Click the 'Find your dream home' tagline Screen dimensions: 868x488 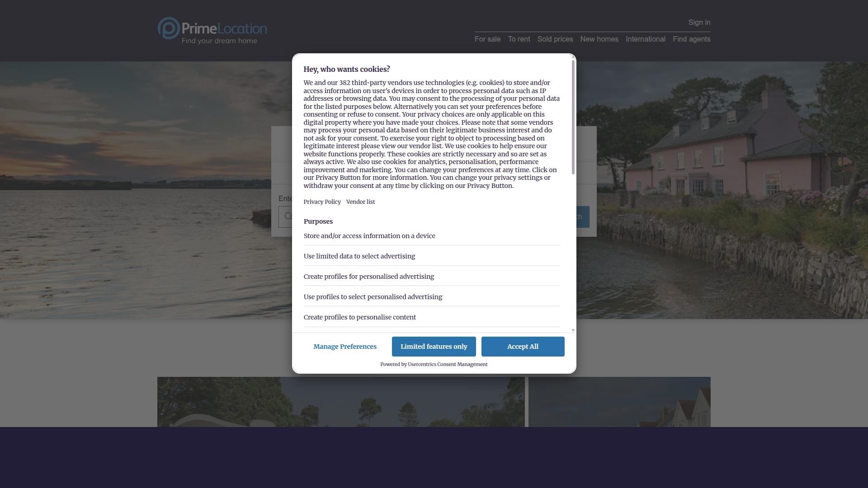click(219, 41)
